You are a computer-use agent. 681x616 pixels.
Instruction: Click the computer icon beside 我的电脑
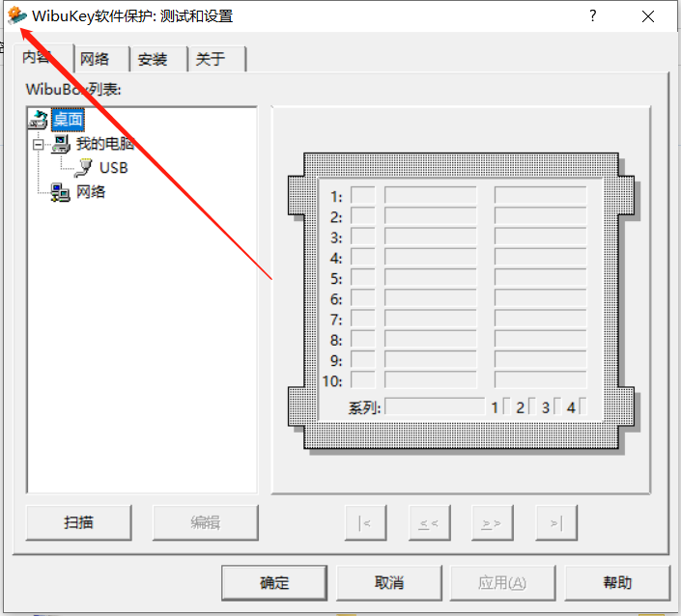pyautogui.click(x=60, y=144)
